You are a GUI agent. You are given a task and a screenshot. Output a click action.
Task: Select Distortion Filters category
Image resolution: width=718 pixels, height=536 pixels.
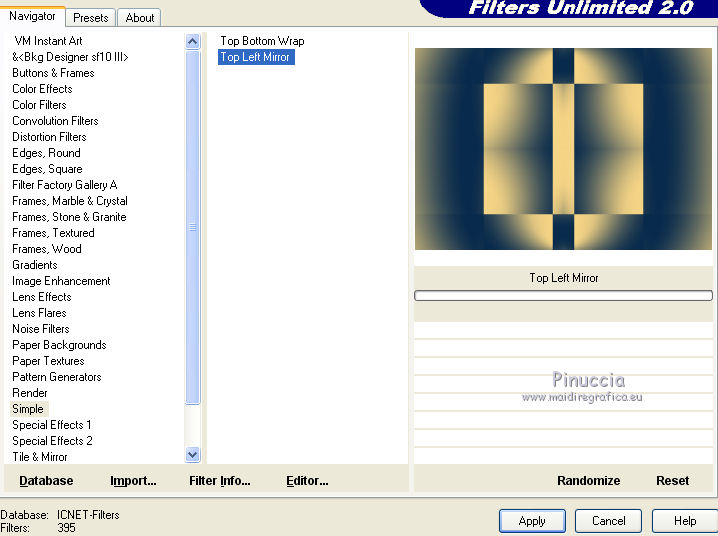(x=49, y=137)
